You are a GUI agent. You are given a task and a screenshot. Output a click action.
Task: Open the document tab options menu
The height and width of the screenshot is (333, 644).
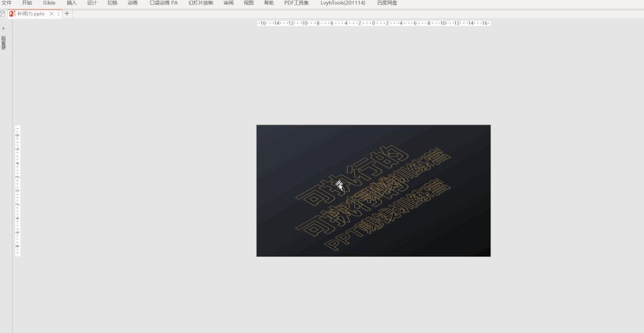[x=59, y=14]
